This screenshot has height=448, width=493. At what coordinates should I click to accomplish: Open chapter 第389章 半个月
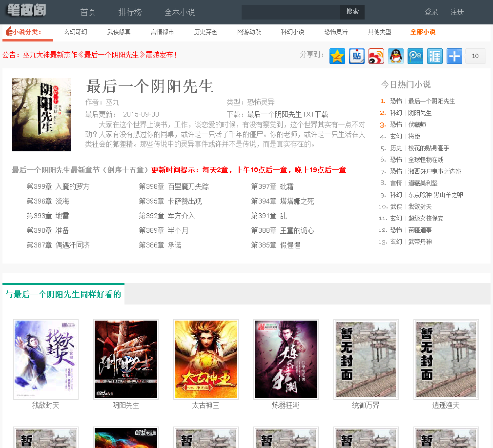click(x=163, y=230)
